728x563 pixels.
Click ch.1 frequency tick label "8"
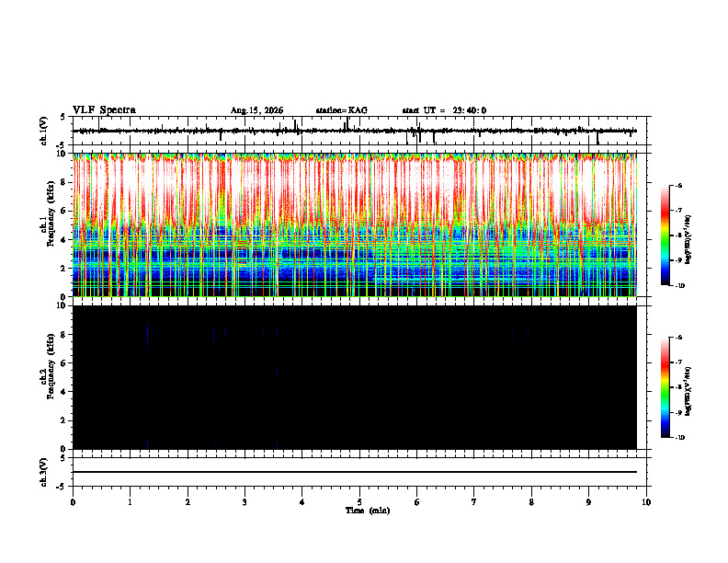pyautogui.click(x=64, y=182)
